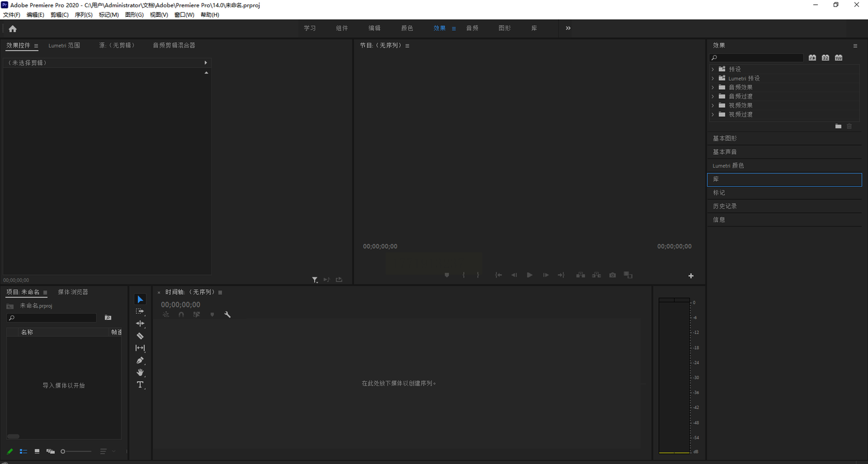This screenshot has height=464, width=868.
Task: Select the Selection tool arrow
Action: click(x=140, y=299)
